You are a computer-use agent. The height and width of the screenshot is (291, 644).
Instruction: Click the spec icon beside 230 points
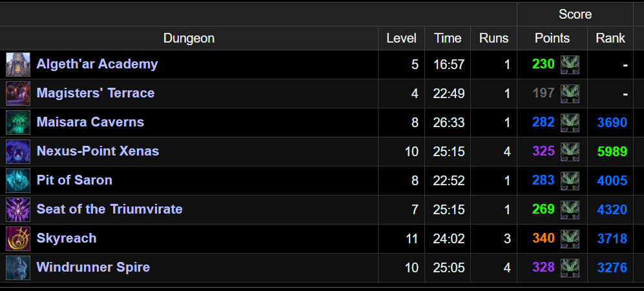coord(570,65)
